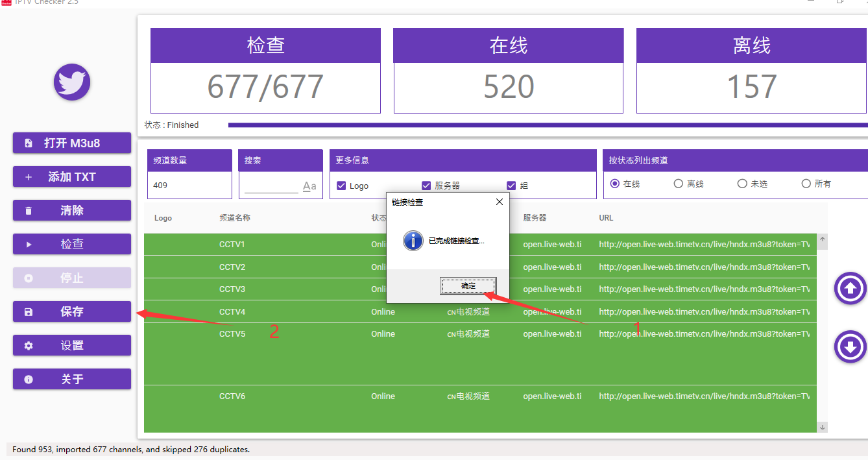Open an M3u8 playlist file
The height and width of the screenshot is (460, 868).
[x=72, y=143]
